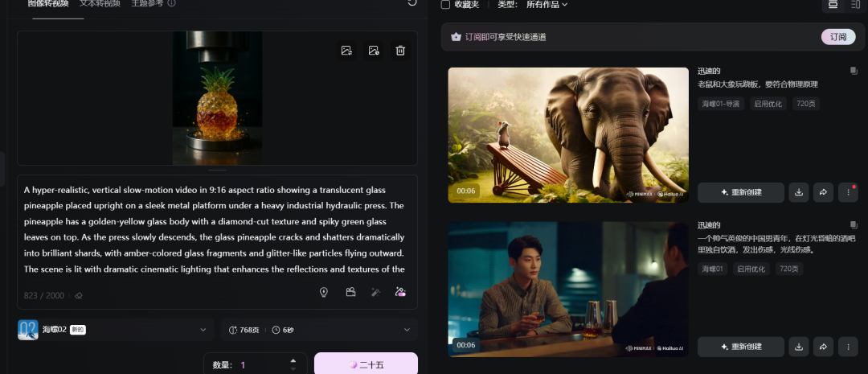Download the elephant video

click(798, 192)
